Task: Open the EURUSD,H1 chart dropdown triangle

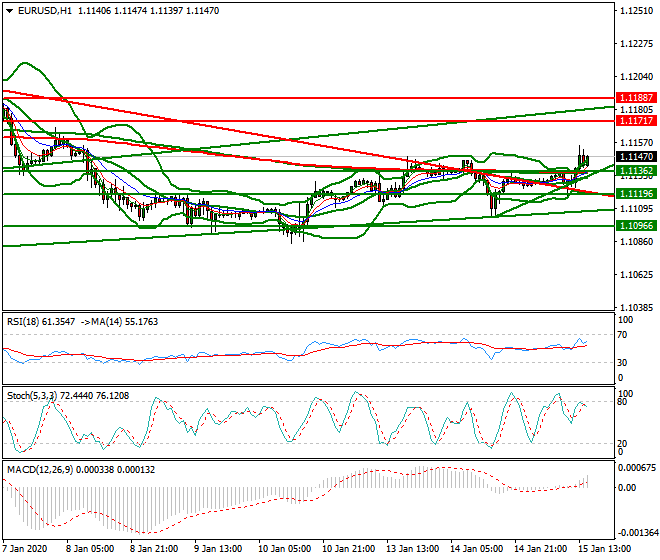Action: tap(10, 11)
